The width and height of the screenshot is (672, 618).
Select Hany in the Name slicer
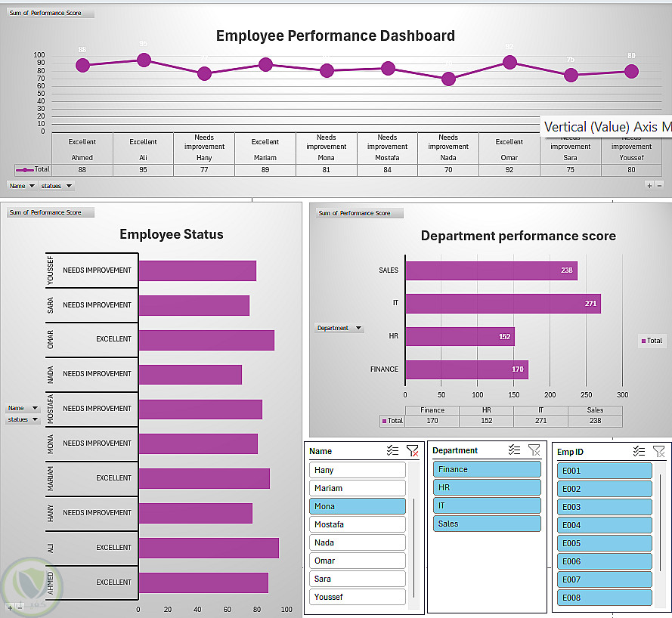click(357, 470)
